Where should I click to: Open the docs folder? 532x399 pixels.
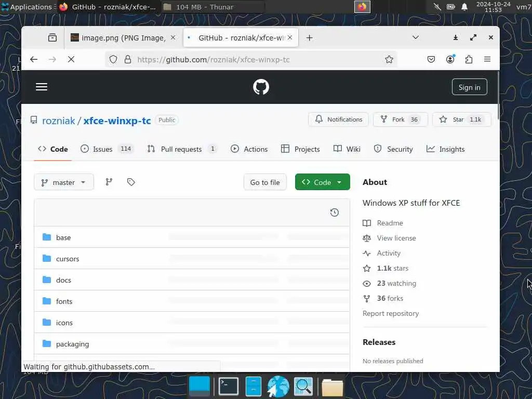click(x=63, y=280)
